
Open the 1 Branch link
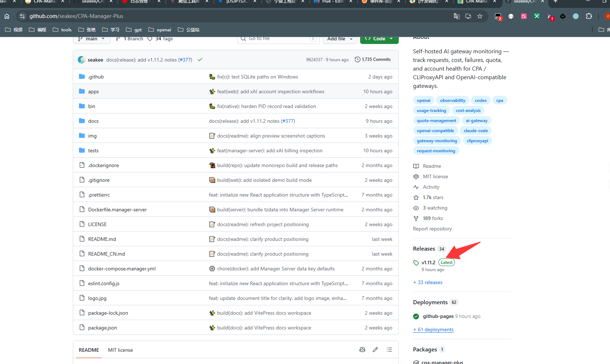129,39
